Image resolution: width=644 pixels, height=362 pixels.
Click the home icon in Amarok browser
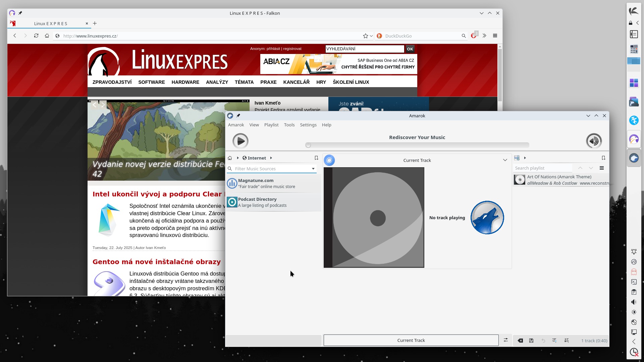click(x=230, y=158)
